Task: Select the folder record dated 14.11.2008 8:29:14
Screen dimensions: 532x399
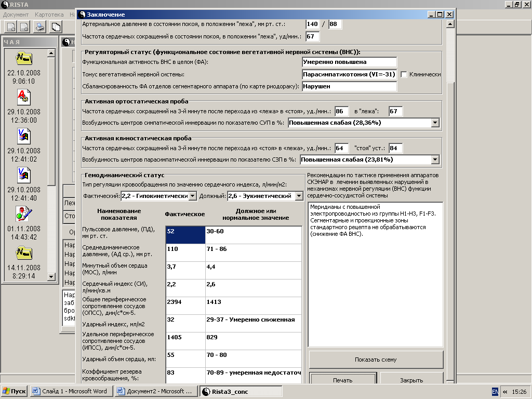Action: pyautogui.click(x=24, y=262)
